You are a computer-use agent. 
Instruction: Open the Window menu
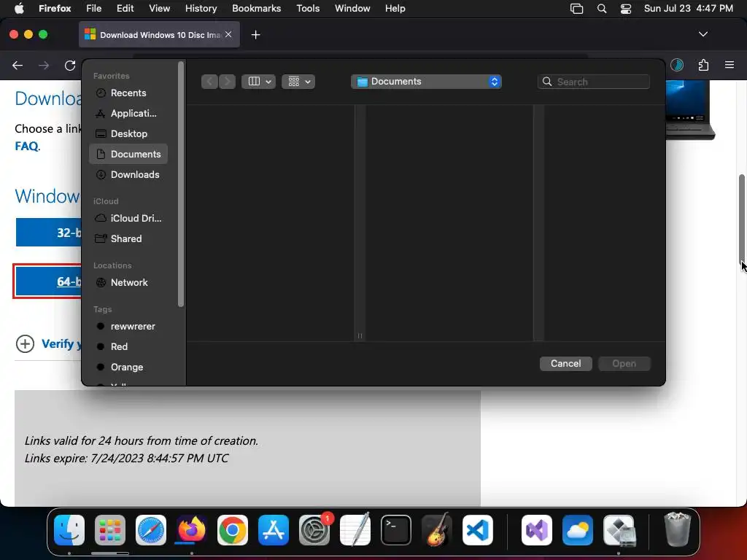[352, 9]
